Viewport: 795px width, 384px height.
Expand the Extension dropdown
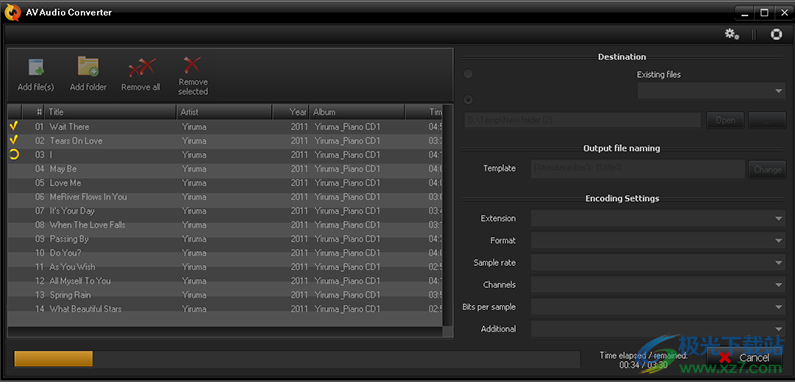(658, 219)
